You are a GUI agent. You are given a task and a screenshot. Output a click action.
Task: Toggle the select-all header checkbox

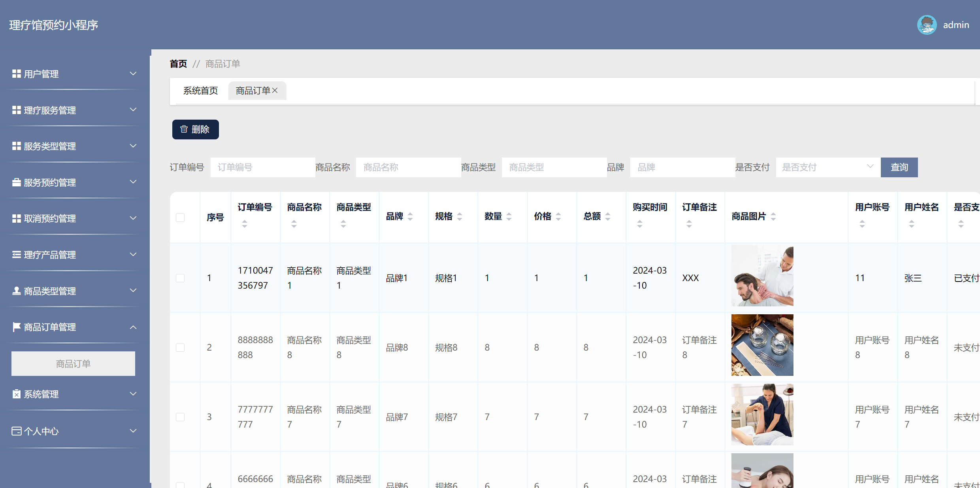pyautogui.click(x=180, y=218)
